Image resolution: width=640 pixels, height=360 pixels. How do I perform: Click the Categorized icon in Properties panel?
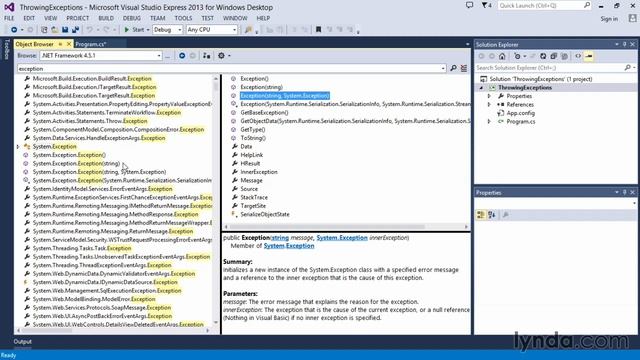(481, 215)
